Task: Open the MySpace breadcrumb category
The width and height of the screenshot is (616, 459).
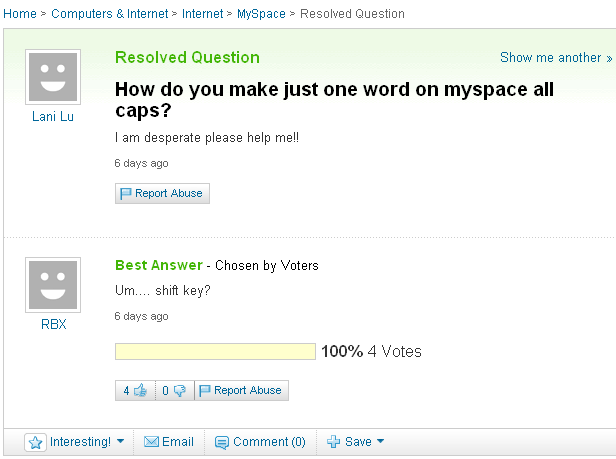Action: 261,14
